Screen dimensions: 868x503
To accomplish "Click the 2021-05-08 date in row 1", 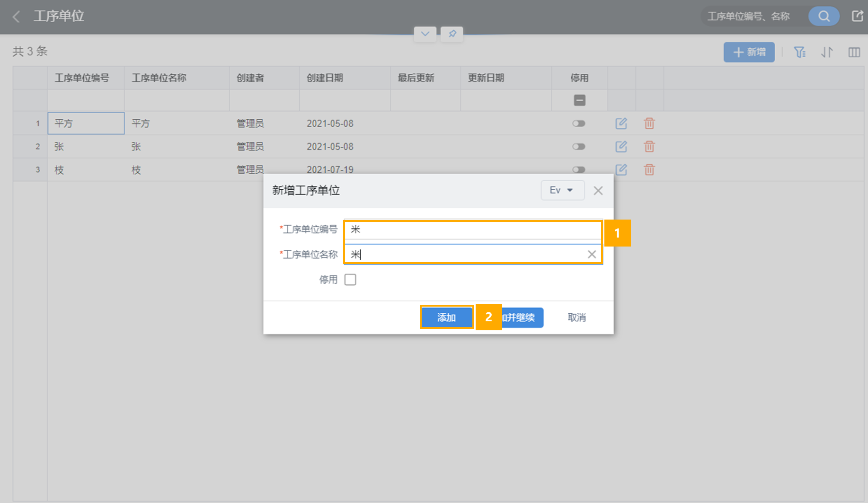I will pyautogui.click(x=330, y=124).
